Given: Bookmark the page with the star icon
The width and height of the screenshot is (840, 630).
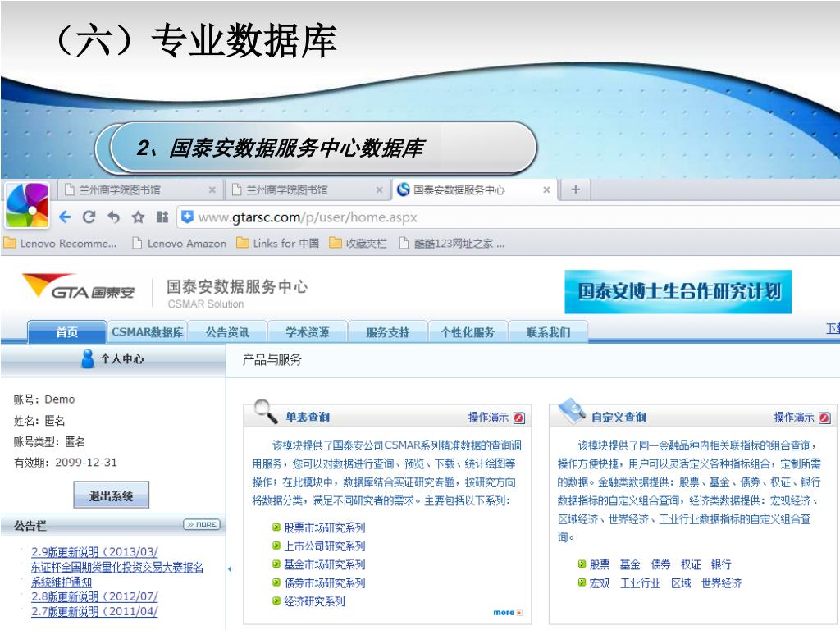Looking at the screenshot, I should [138, 217].
